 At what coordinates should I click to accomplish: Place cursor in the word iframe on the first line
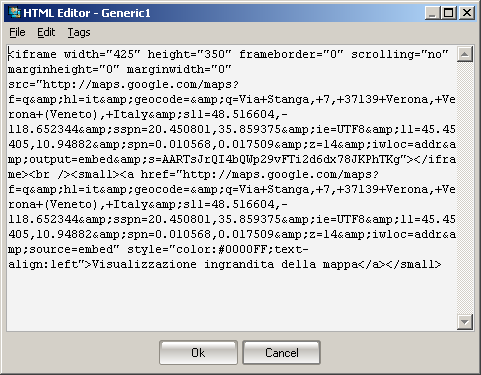[x=36, y=54]
